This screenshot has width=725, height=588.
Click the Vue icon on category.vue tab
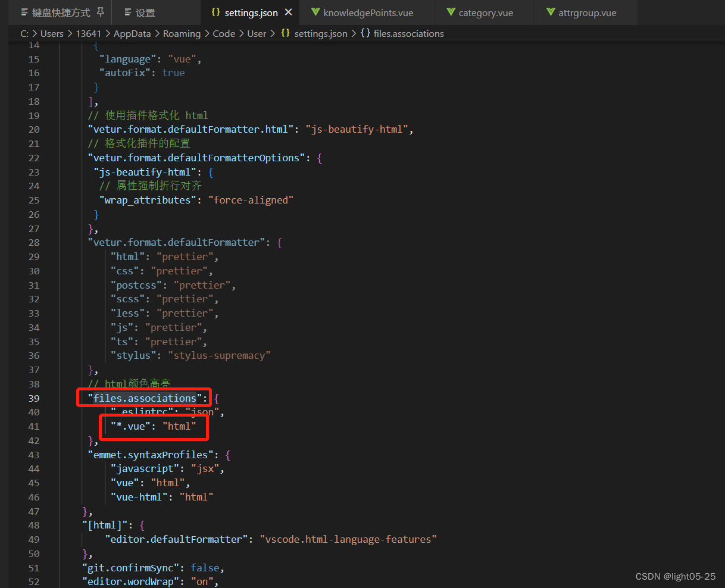pyautogui.click(x=450, y=12)
